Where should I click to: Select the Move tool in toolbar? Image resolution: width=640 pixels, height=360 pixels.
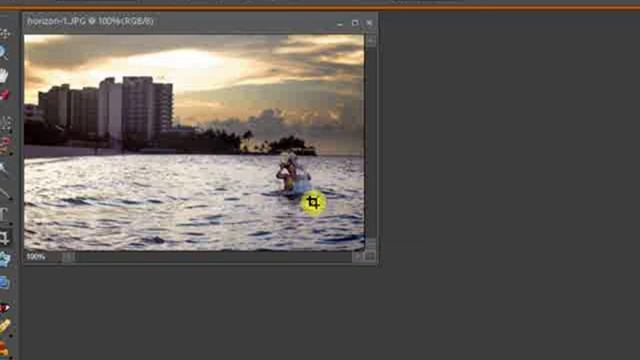click(5, 33)
